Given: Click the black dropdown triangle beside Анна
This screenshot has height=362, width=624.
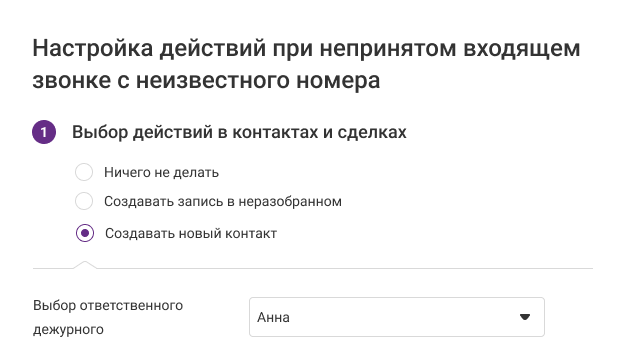Looking at the screenshot, I should point(525,317).
